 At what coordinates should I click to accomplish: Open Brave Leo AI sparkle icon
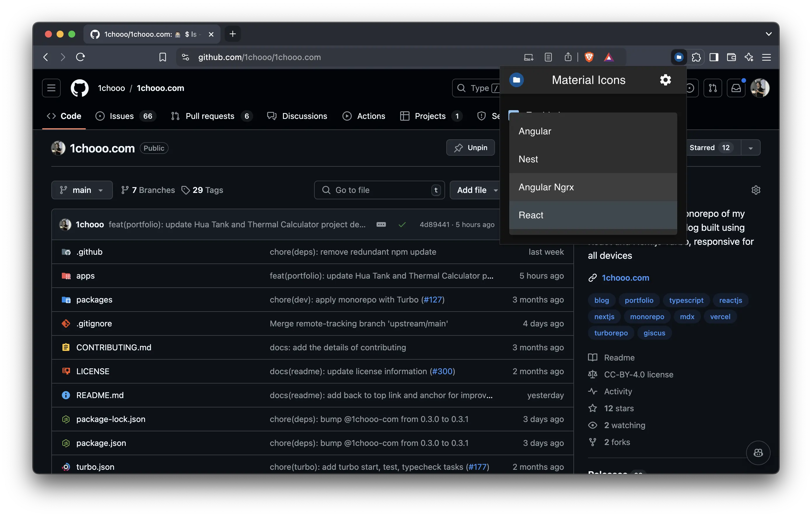[x=749, y=57]
